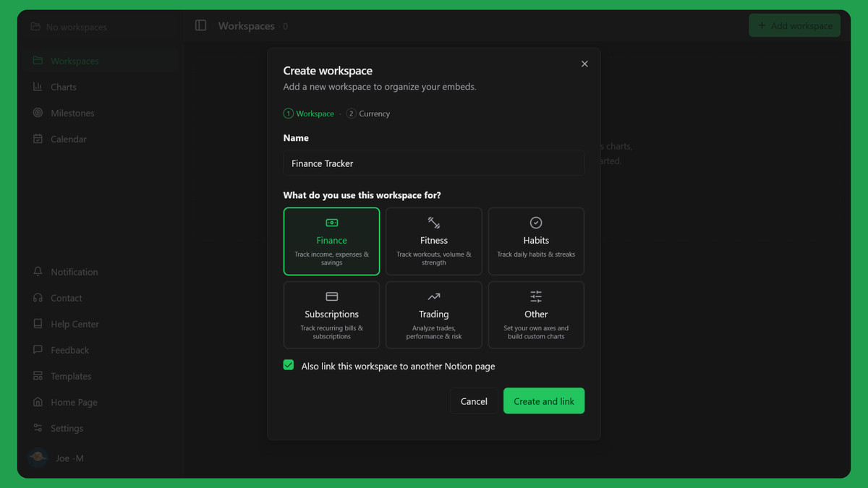
Task: Click the Create workspace dialog heading
Action: pyautogui.click(x=328, y=71)
